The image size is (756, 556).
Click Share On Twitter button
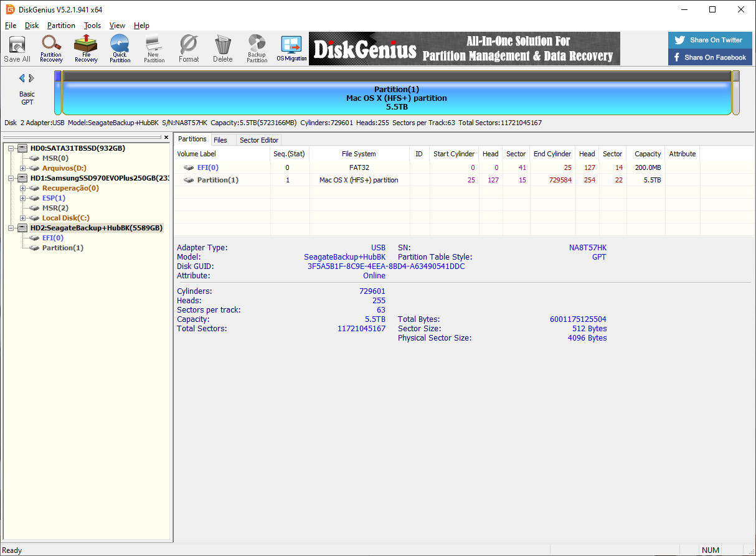point(710,40)
